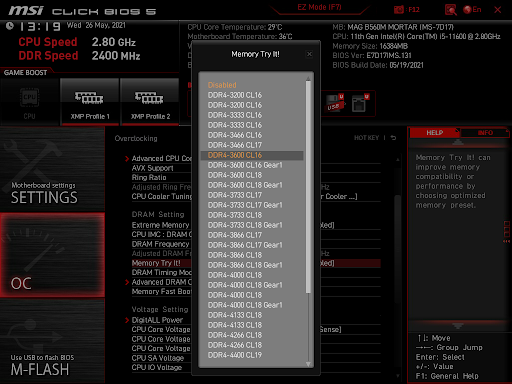The height and width of the screenshot is (384, 512).
Task: Switch to EZ Mode (F7)
Action: point(319,7)
